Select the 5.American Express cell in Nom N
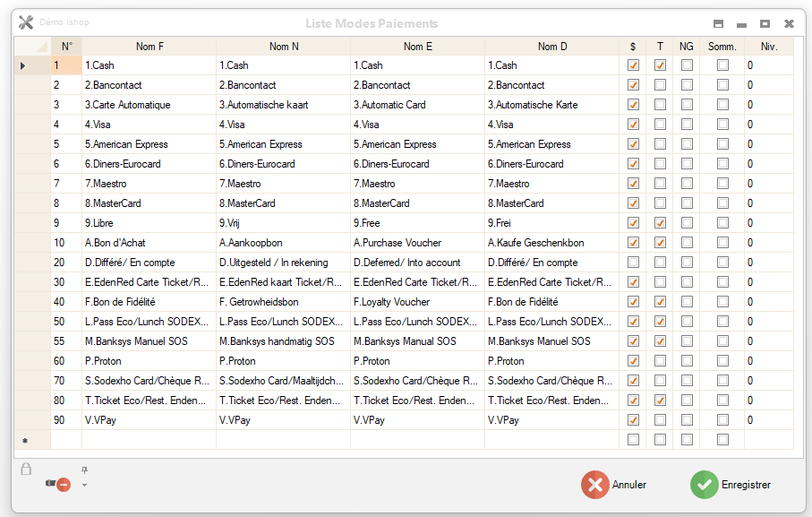This screenshot has height=517, width=812. coord(283,144)
